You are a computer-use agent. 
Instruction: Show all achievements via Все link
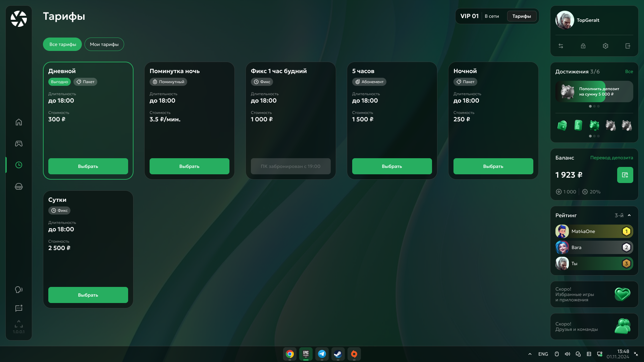coord(629,71)
